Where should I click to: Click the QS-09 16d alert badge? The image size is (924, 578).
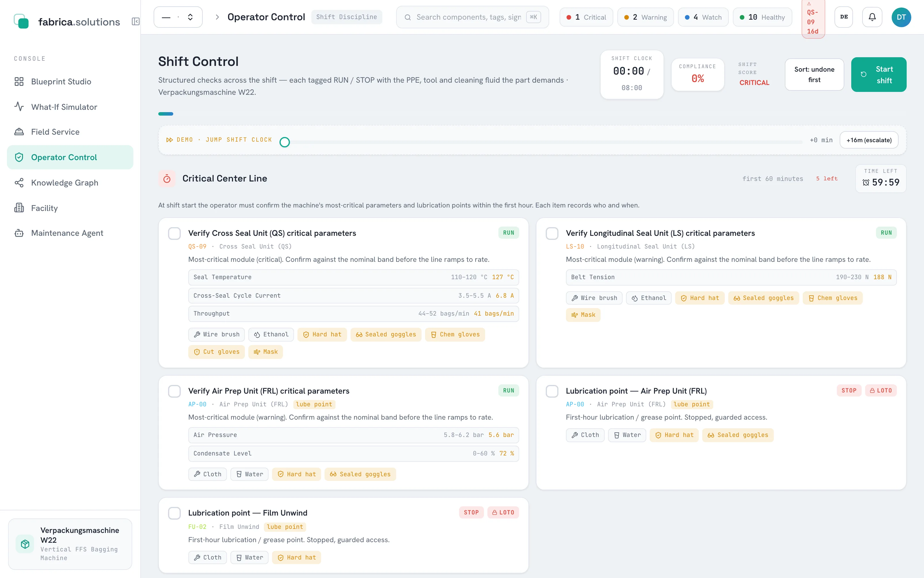[813, 19]
